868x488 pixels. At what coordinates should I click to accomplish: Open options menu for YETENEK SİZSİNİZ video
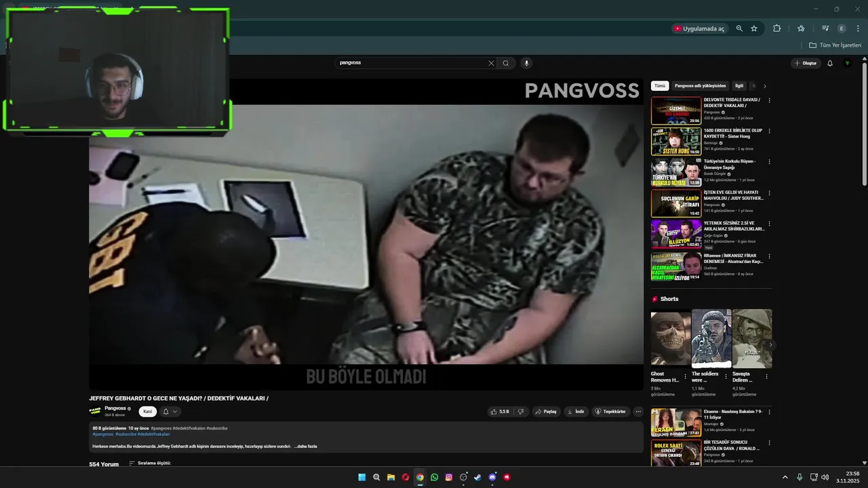point(769,224)
